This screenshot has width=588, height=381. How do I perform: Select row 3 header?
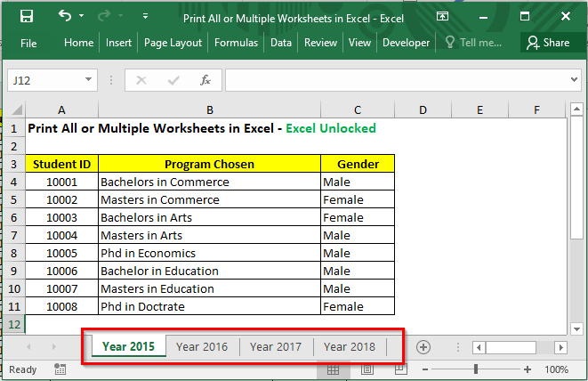14,164
